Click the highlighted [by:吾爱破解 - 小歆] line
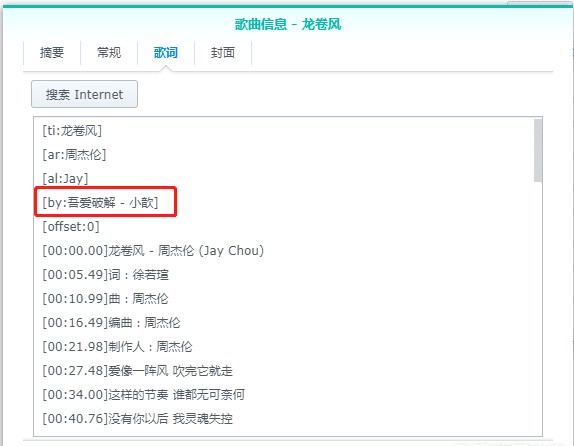Viewport: 574px width, 446px height. click(100, 202)
